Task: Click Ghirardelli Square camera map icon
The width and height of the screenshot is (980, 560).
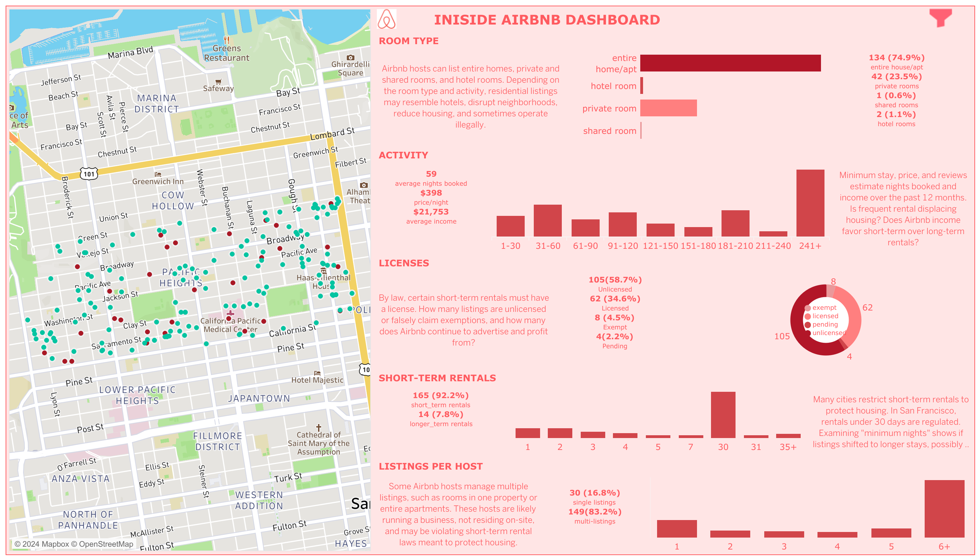Action: coord(350,57)
